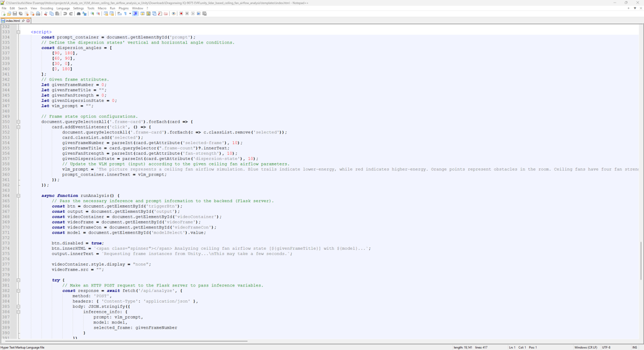Image resolution: width=644 pixels, height=350 pixels.
Task: Toggle file monitoring eye icon
Action: click(x=174, y=14)
